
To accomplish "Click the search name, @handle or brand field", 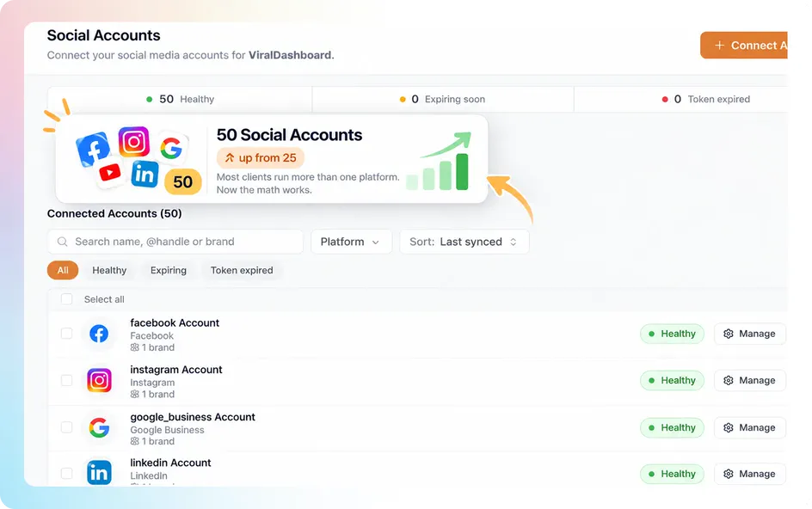I will [175, 242].
